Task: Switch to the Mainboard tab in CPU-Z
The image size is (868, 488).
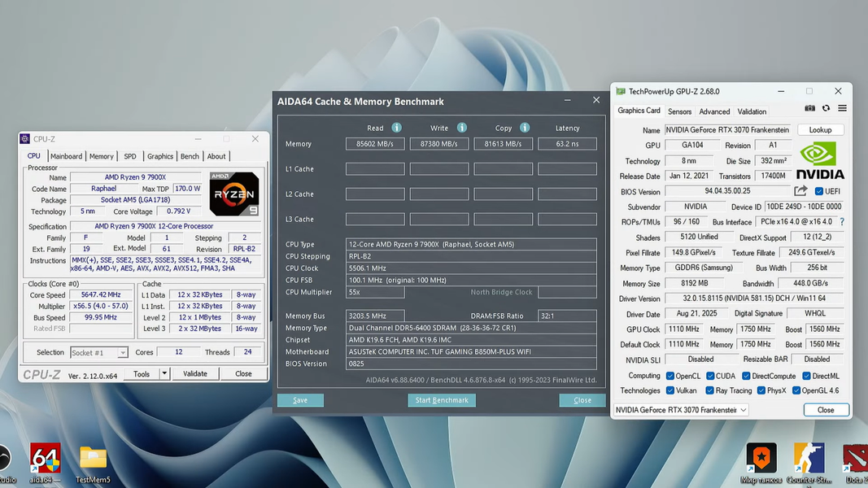Action: pos(66,156)
